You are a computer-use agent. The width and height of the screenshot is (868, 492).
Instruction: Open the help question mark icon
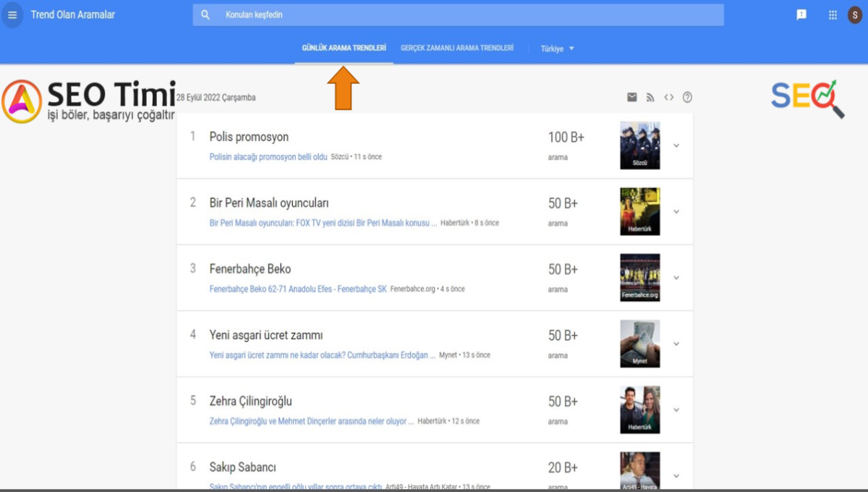pos(687,97)
